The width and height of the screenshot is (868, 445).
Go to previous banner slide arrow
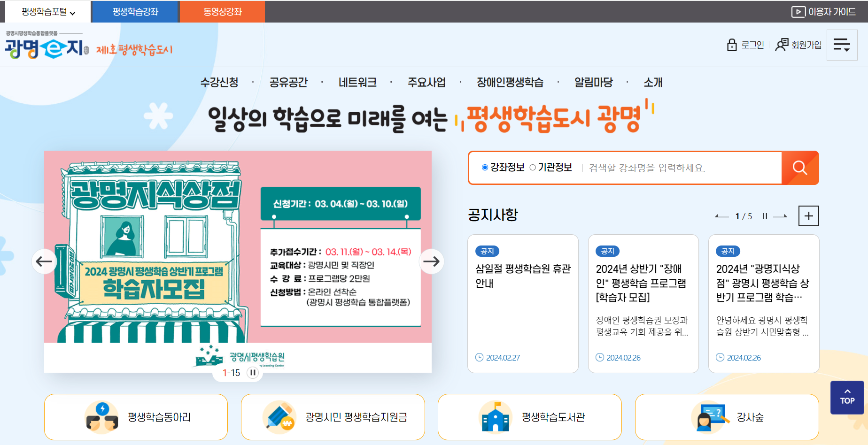[x=44, y=261]
